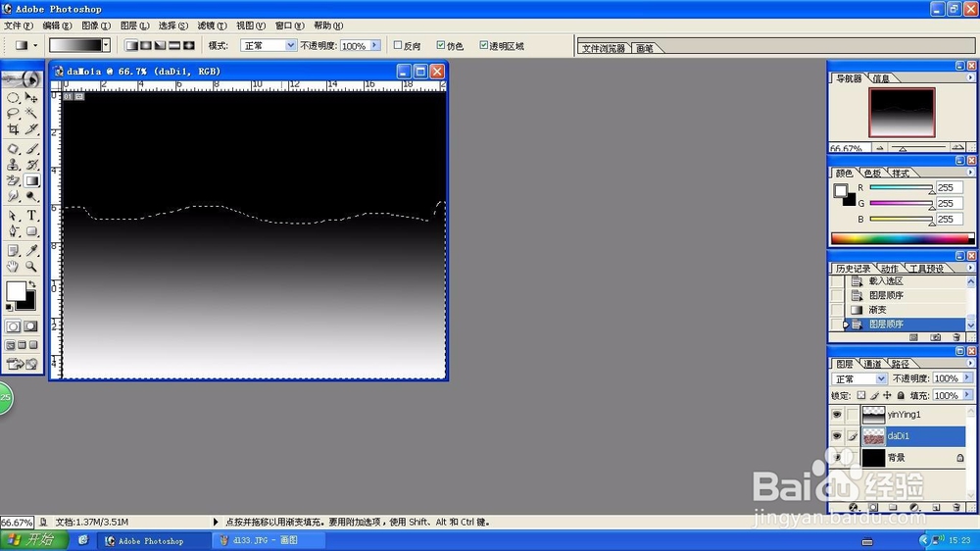Select the Gradient tool in toolbox

[x=31, y=180]
